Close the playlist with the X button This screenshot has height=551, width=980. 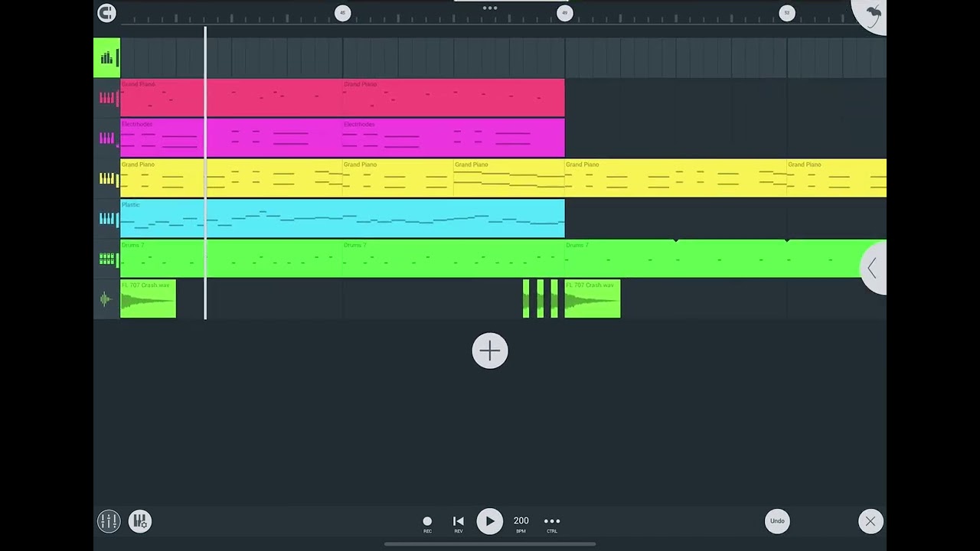coord(871,521)
